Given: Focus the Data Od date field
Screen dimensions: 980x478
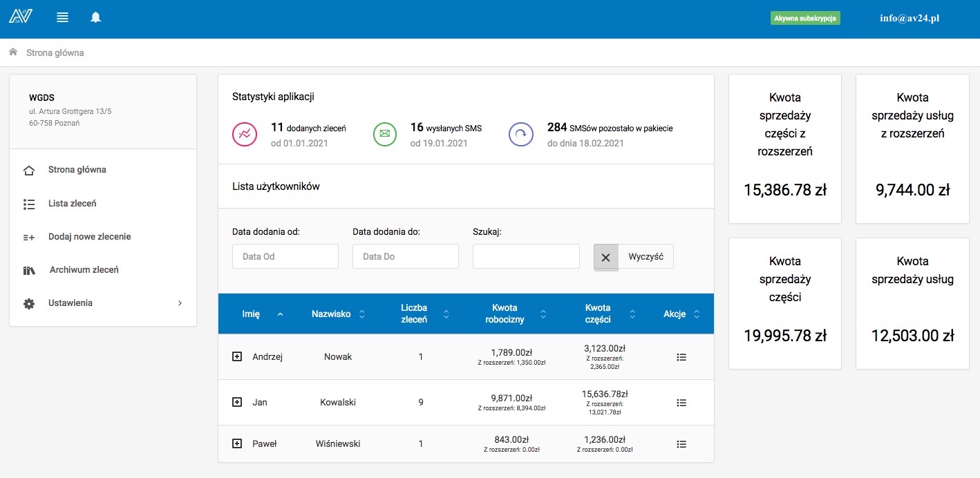Looking at the screenshot, I should [x=285, y=256].
